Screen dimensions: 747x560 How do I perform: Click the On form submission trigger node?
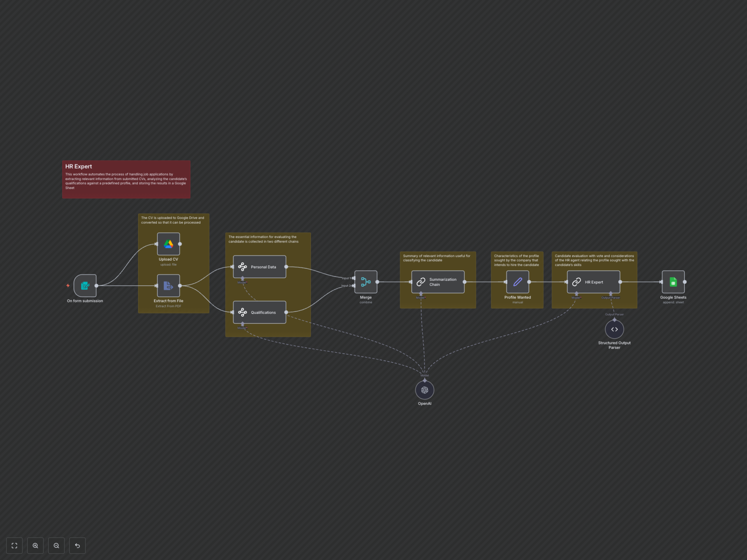(x=85, y=286)
